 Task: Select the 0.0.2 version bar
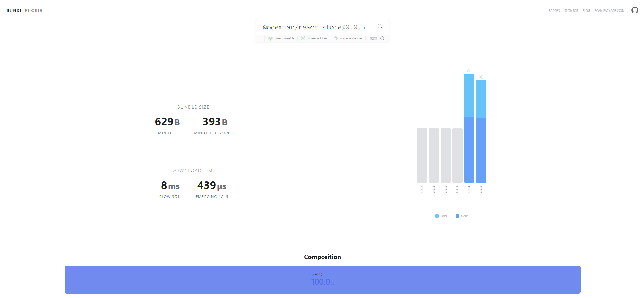click(446, 155)
